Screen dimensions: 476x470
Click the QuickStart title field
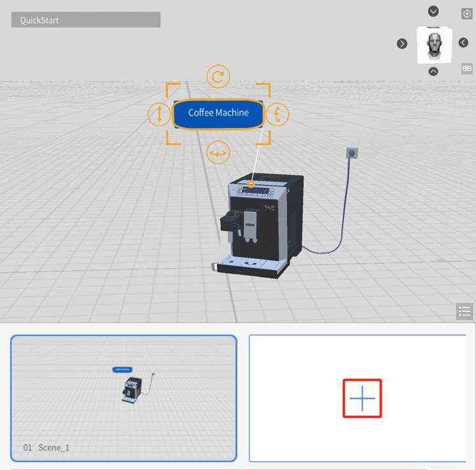(86, 20)
